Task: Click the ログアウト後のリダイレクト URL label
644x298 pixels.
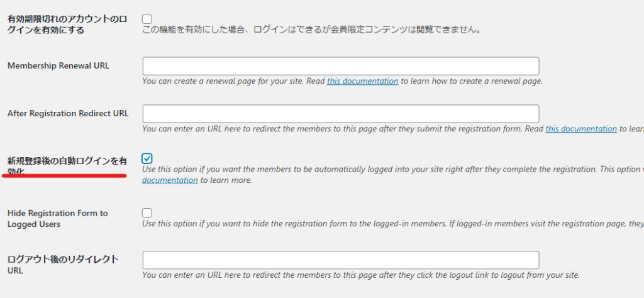Action: tap(63, 265)
